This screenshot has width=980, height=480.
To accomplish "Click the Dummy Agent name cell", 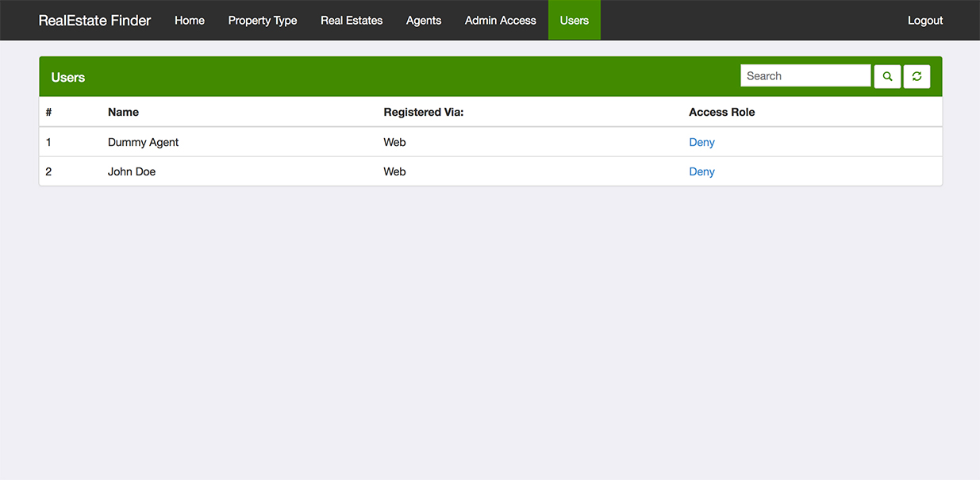I will (x=143, y=142).
